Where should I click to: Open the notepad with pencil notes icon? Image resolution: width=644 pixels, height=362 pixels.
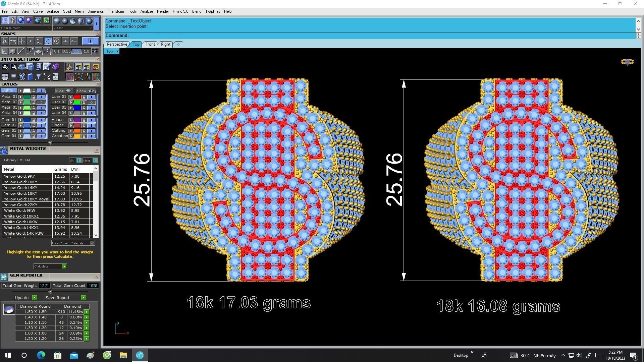click(x=47, y=67)
